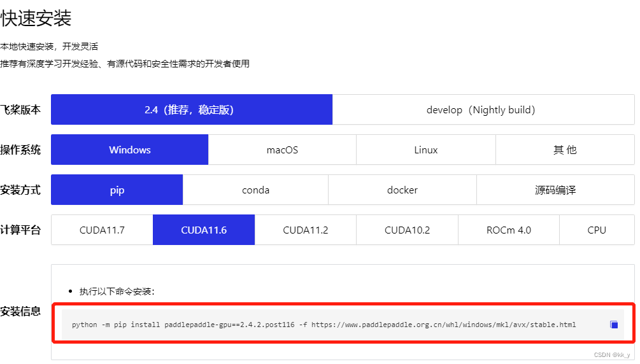Pick CUDA10.2 compute platform
Image resolution: width=640 pixels, height=364 pixels.
pyautogui.click(x=407, y=230)
